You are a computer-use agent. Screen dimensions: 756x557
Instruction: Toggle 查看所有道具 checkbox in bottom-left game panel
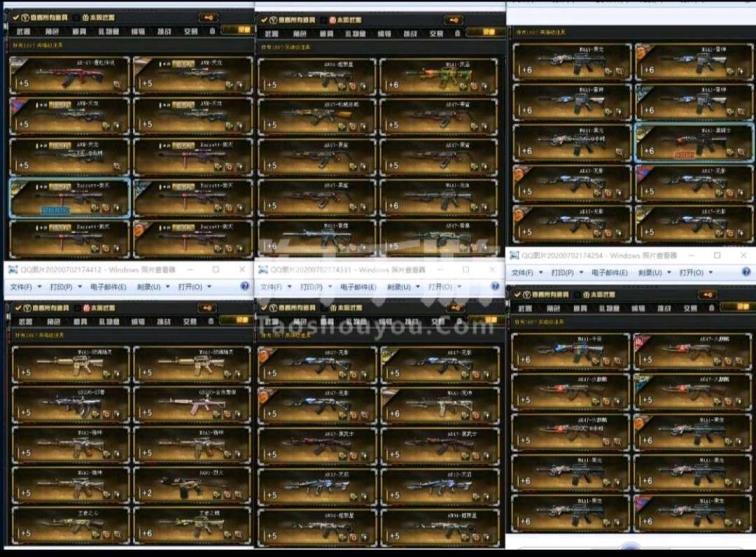(18, 308)
